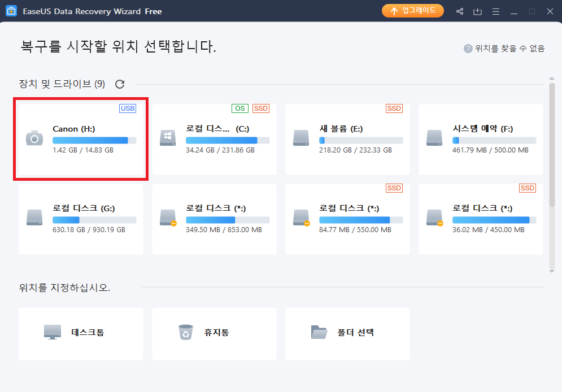The width and height of the screenshot is (562, 392).
Task: Click the SSD tag on 450.00 MB partition
Action: [528, 188]
